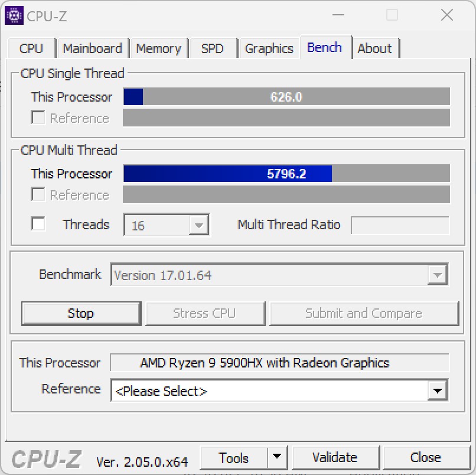Go to the Memory tab
The width and height of the screenshot is (476, 475).
(158, 48)
